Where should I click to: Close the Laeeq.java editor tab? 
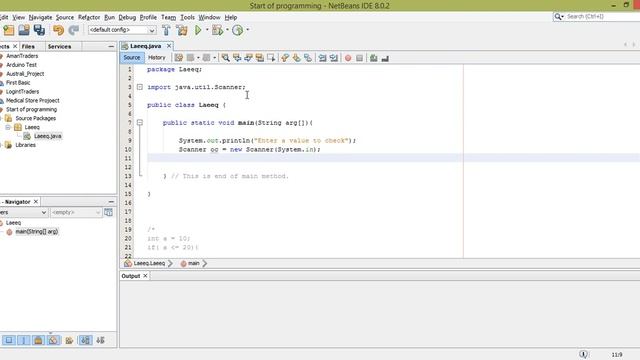point(169,46)
